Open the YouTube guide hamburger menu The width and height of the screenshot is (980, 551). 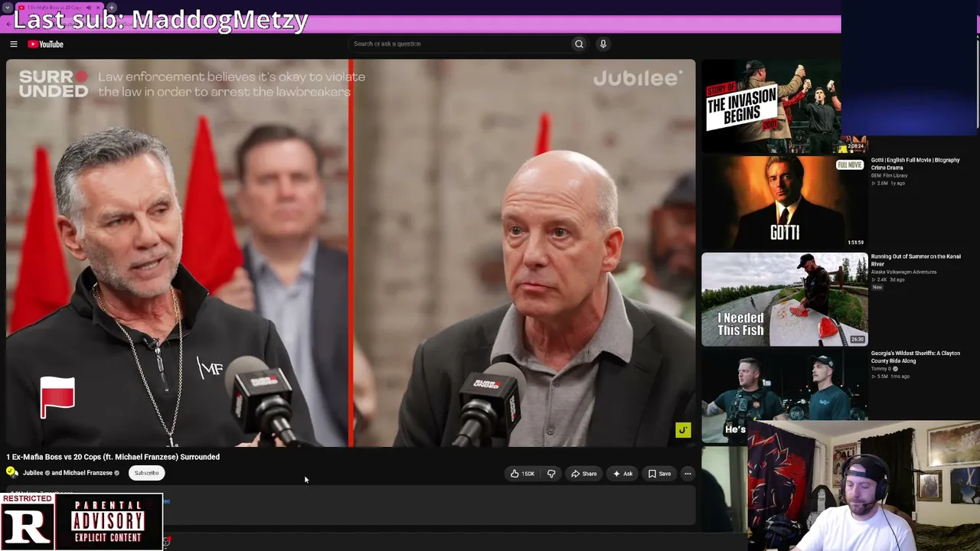pyautogui.click(x=13, y=44)
